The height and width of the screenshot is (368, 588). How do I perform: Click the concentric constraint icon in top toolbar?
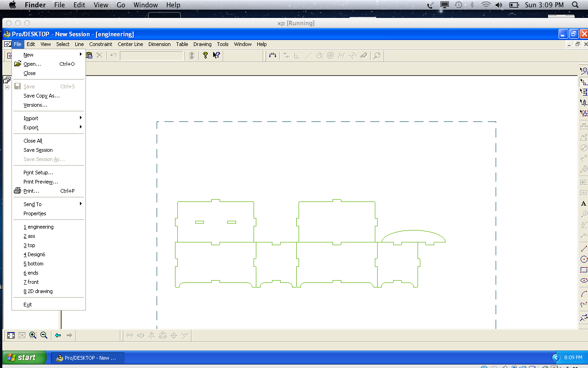(330, 56)
